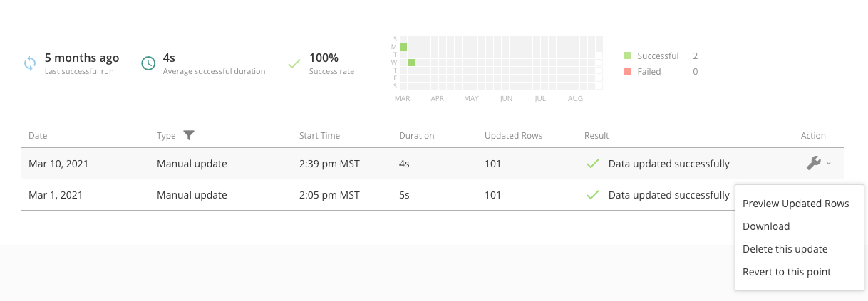Click the green checkmark in Mar 1 row

[592, 195]
